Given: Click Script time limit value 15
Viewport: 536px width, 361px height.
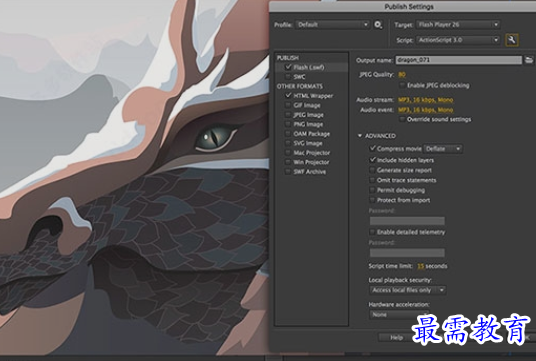Looking at the screenshot, I should pyautogui.click(x=420, y=266).
